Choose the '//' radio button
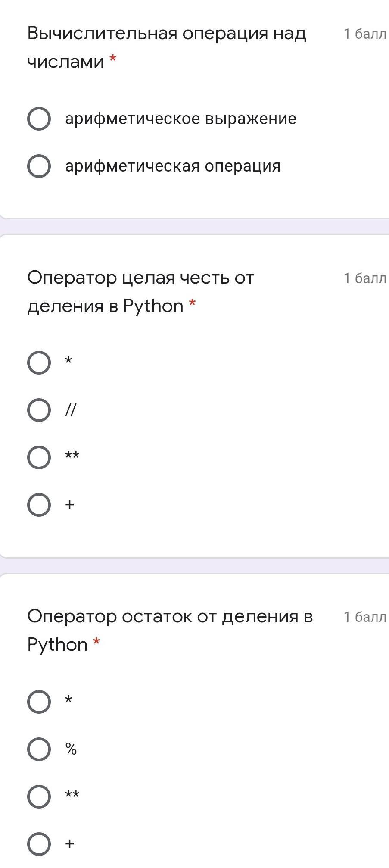The width and height of the screenshot is (389, 868). [39, 410]
